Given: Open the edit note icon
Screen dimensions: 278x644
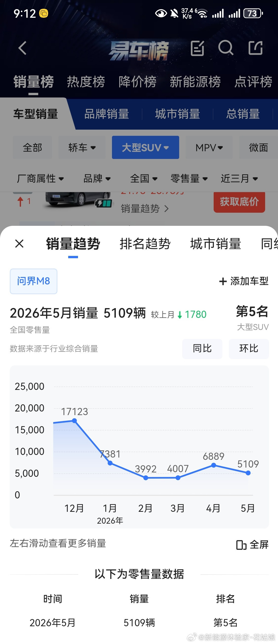Looking at the screenshot, I should (197, 48).
